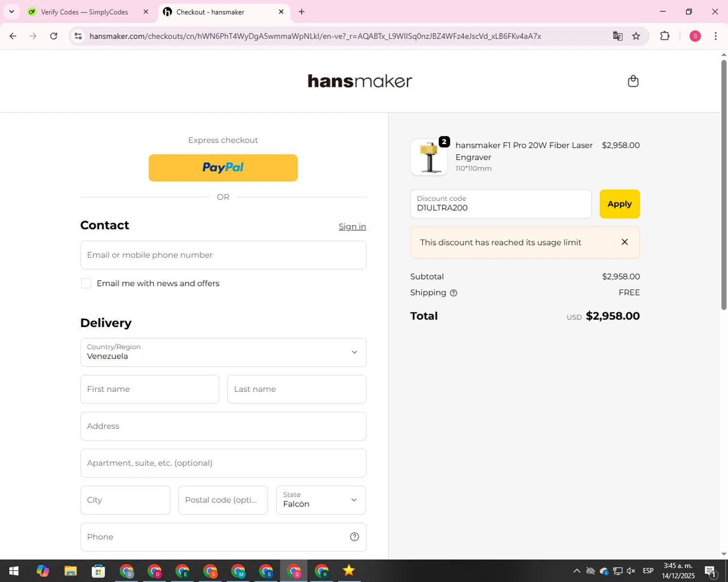The image size is (728, 582).
Task: Switch the ESP input language indicator
Action: pyautogui.click(x=648, y=571)
